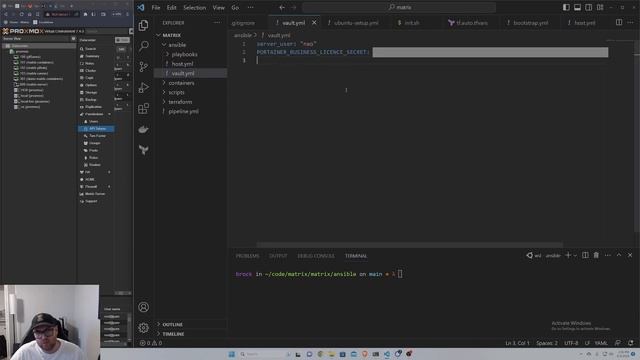Open the Extensions view
The image size is (640, 360).
pos(143,108)
